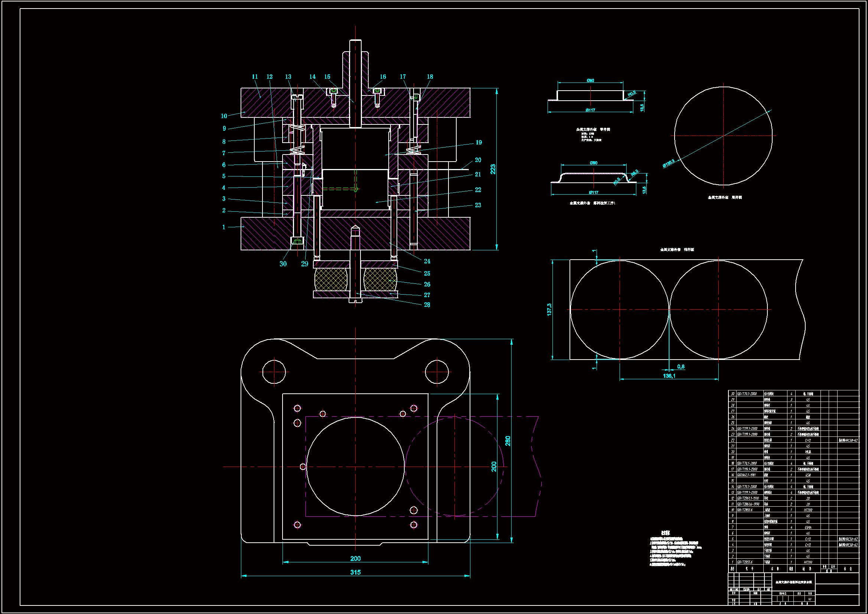This screenshot has width=868, height=614.
Task: Select the R0,5 radius annotation
Action: (632, 94)
